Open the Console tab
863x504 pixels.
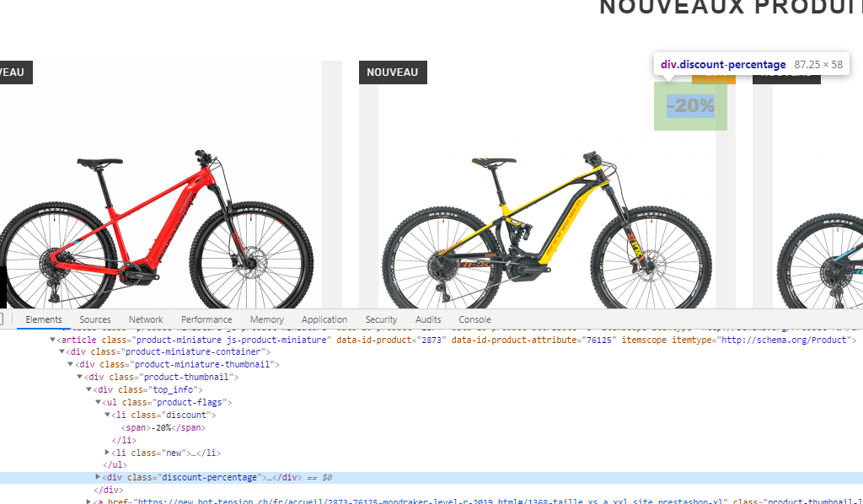(x=474, y=319)
